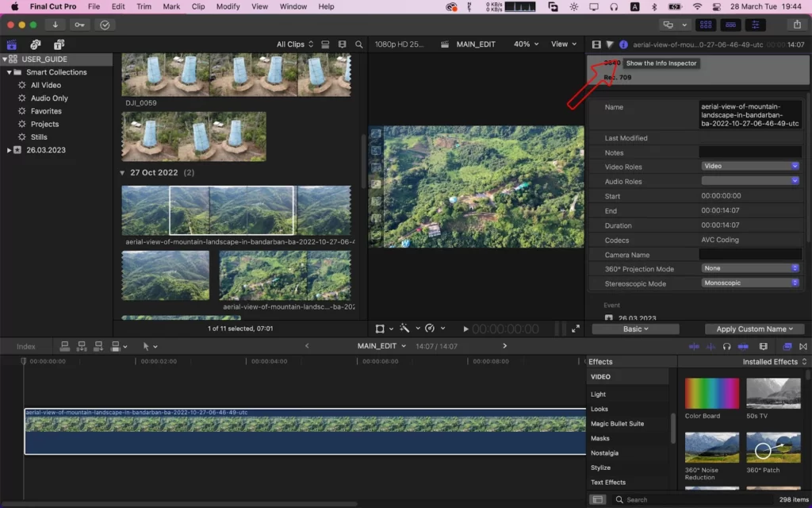Select the Color Board effect thumbnail
Screen dimensions: 812x508
pos(712,394)
